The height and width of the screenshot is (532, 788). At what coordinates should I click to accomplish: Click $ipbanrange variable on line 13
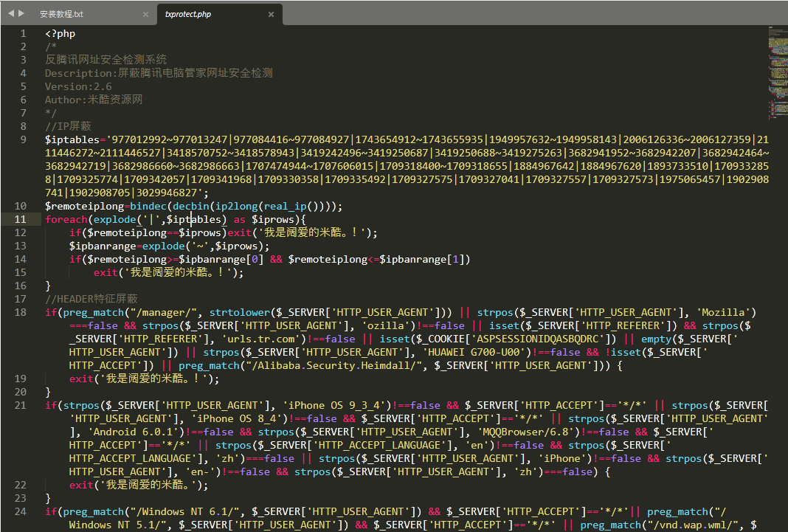[103, 246]
